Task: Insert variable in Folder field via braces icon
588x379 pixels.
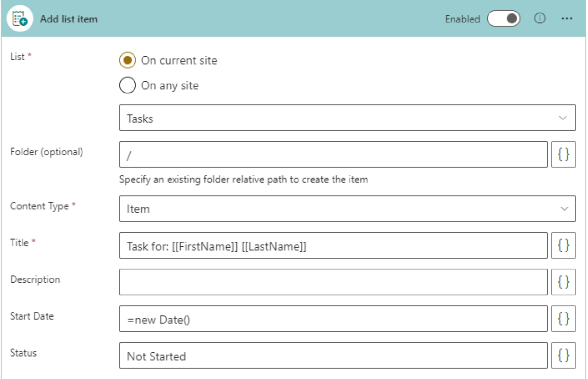Action: click(x=563, y=154)
